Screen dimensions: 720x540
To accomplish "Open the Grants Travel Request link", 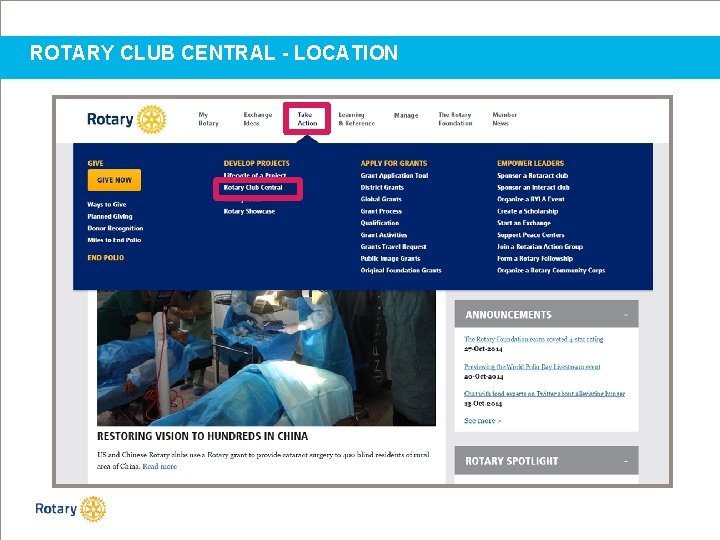I will click(394, 247).
